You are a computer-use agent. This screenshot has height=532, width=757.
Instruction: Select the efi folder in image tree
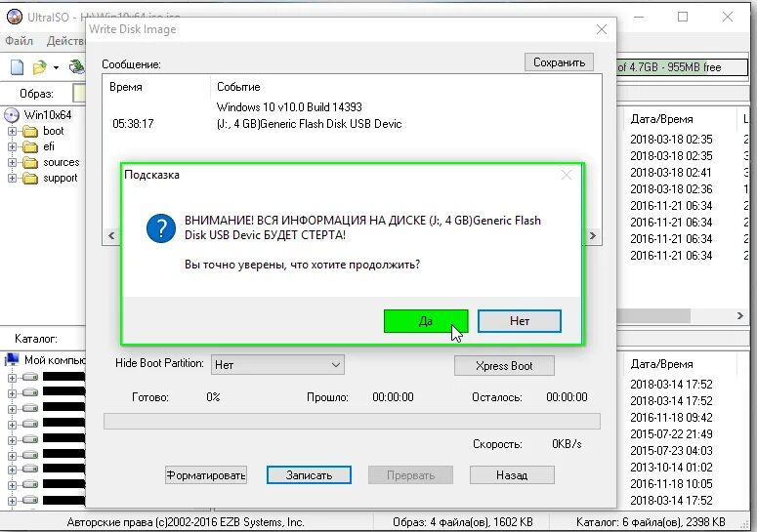(x=49, y=146)
